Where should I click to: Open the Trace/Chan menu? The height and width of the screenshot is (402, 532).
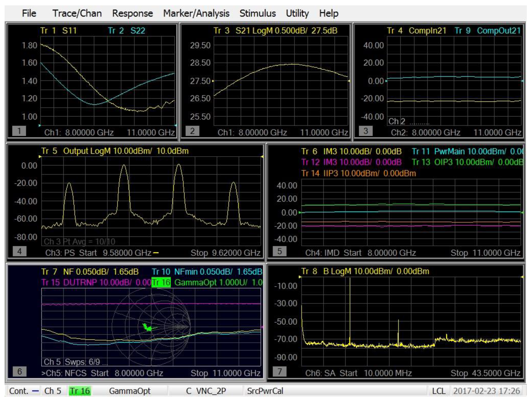(x=77, y=13)
